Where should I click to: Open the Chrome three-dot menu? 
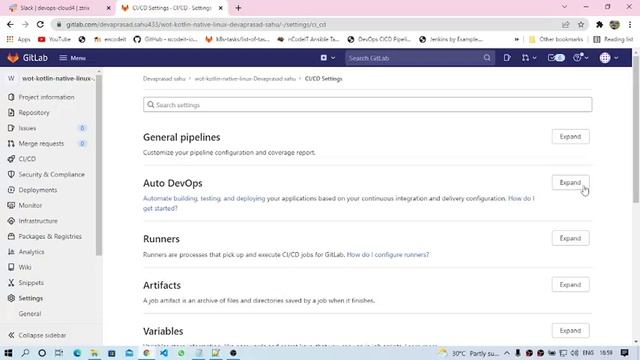coord(630,24)
